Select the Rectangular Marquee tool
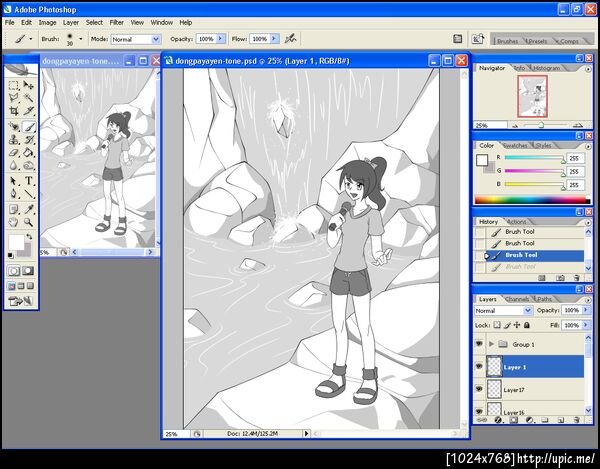Image resolution: width=600 pixels, height=469 pixels. [14, 85]
